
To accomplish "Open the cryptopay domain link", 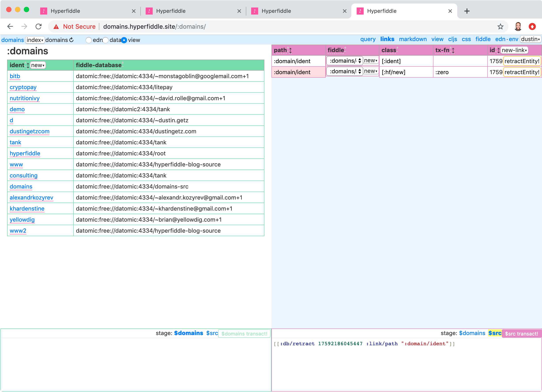I will pos(23,87).
